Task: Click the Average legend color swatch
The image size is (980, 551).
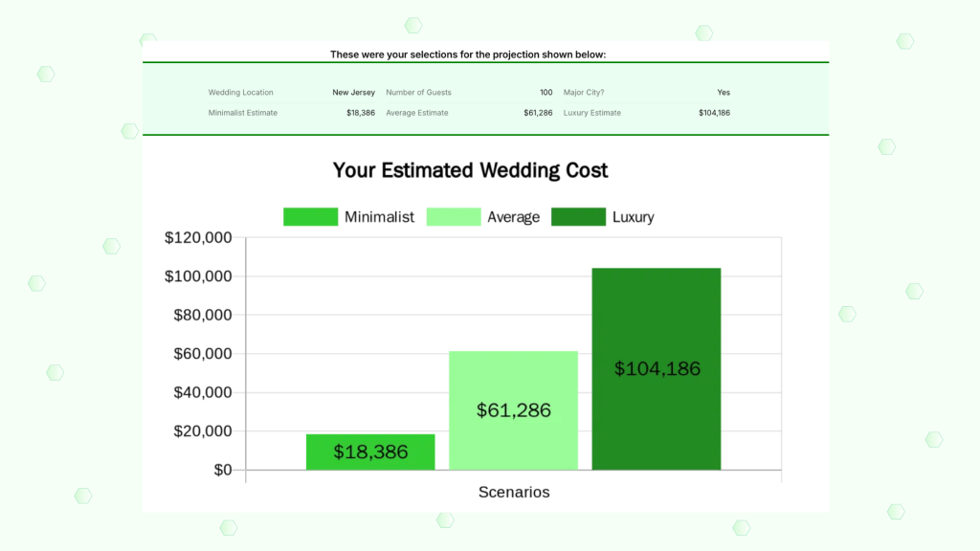Action: coord(453,217)
